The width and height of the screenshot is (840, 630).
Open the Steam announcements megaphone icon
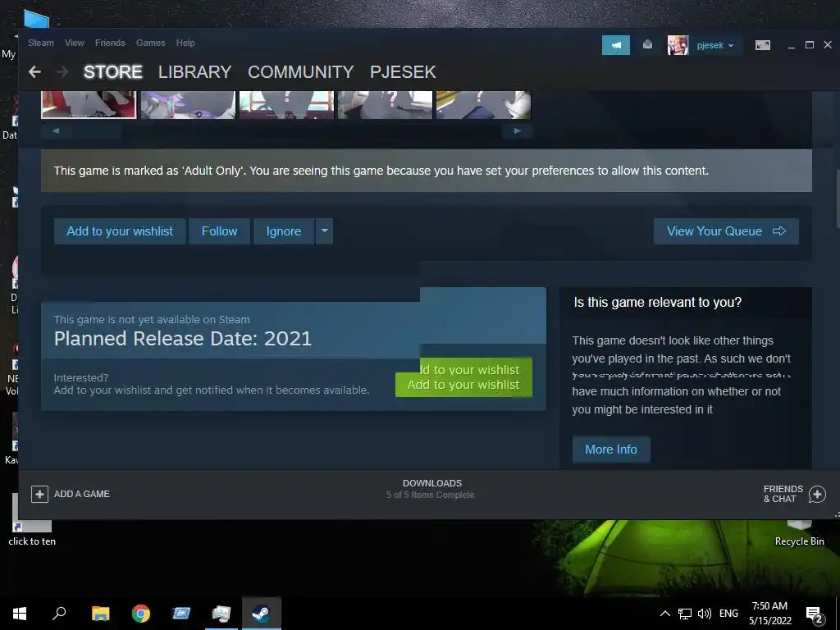[x=615, y=45]
